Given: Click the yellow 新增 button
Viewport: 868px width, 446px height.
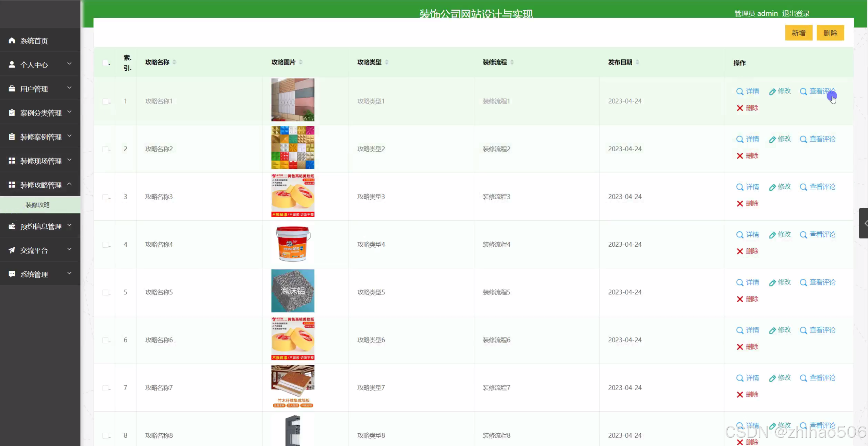Looking at the screenshot, I should (798, 33).
